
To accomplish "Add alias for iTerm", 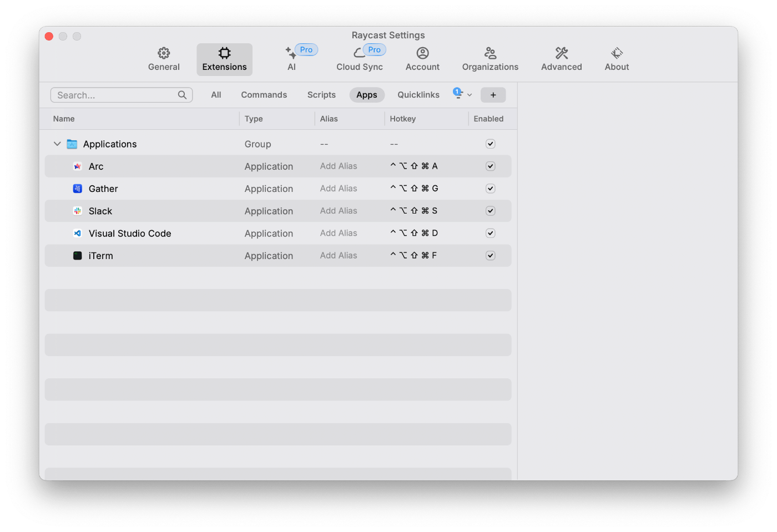I will [x=339, y=256].
